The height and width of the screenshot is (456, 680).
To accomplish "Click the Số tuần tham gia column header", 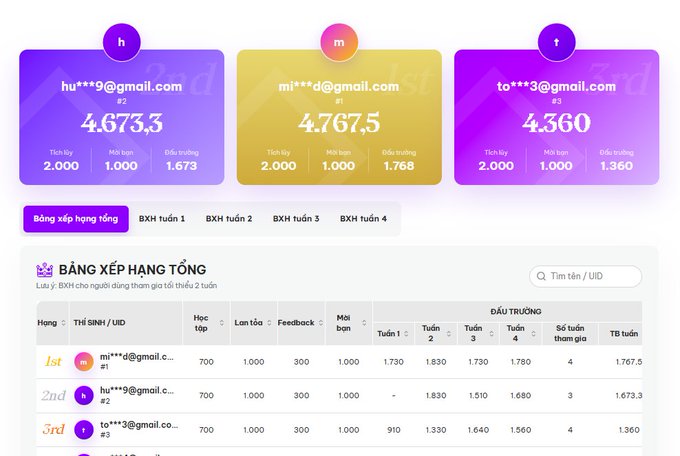I will click(570, 333).
